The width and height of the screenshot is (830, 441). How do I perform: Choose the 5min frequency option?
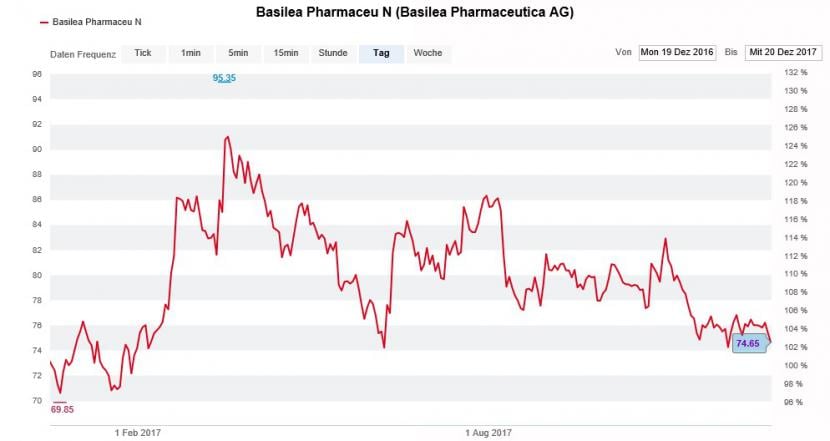pos(238,53)
